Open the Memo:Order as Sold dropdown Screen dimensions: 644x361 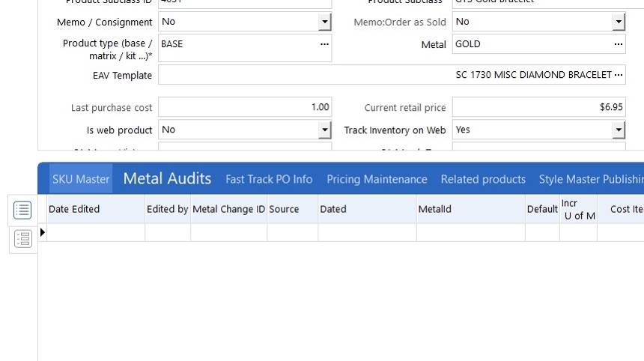point(619,22)
